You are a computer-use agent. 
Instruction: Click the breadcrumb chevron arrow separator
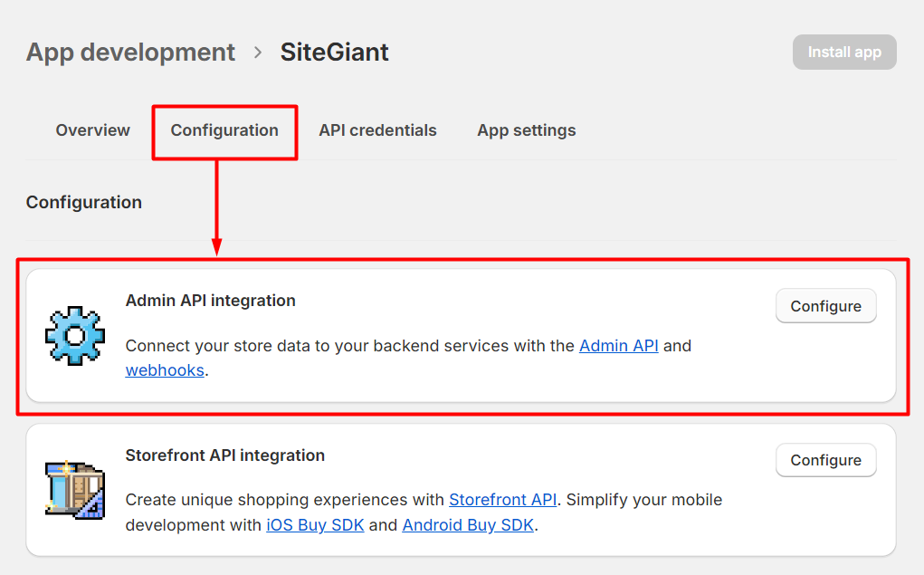pos(258,53)
